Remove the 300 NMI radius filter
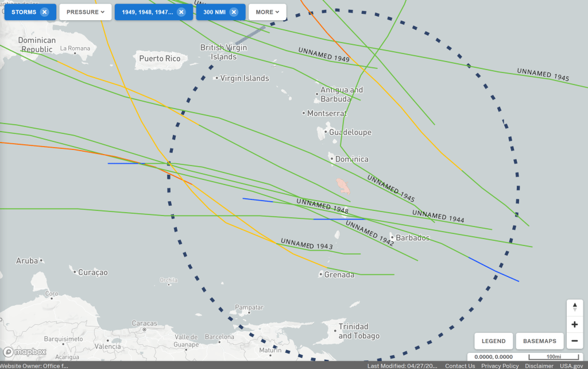 point(234,12)
